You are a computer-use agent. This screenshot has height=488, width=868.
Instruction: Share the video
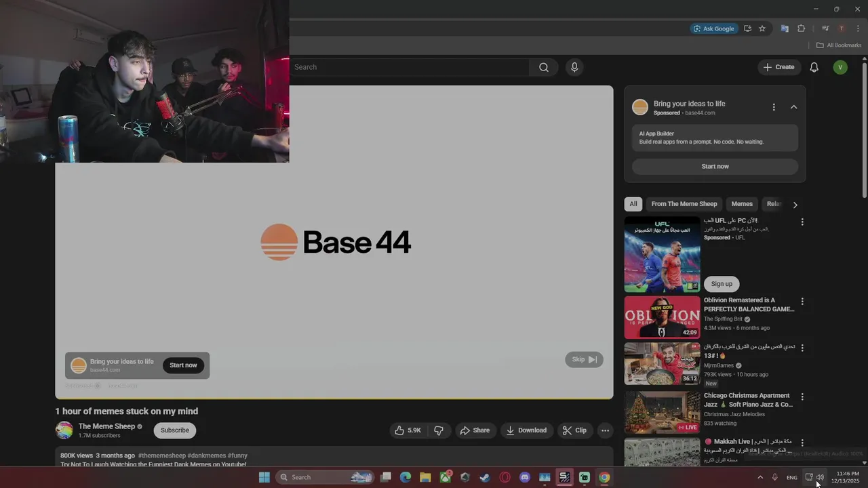coord(475,430)
